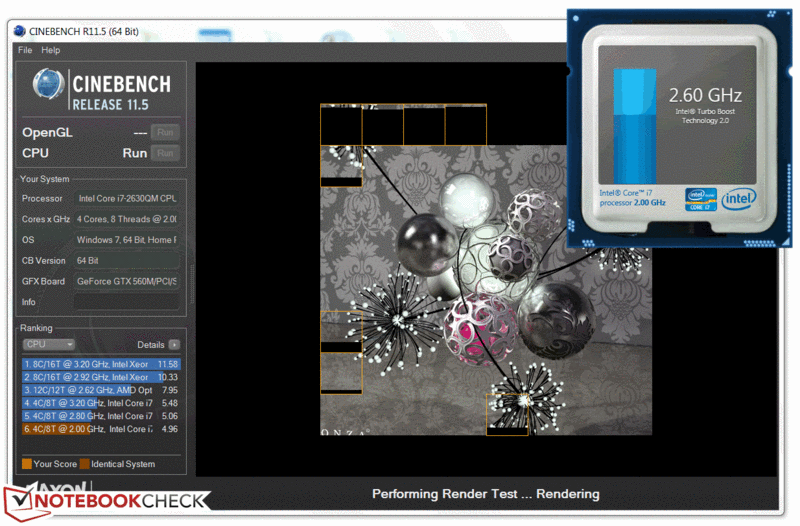The width and height of the screenshot is (800, 526).
Task: Click the orange Your Score legend swatch
Action: coord(27,464)
